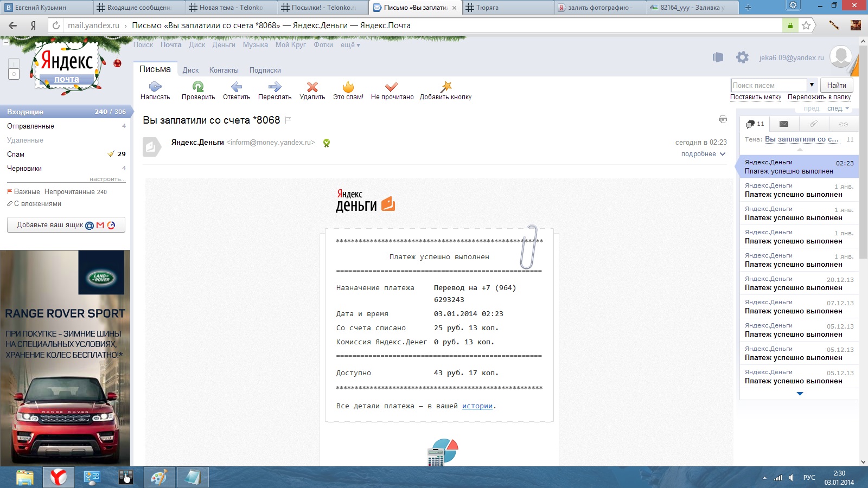Open след. navigation dropdown

pyautogui.click(x=838, y=108)
